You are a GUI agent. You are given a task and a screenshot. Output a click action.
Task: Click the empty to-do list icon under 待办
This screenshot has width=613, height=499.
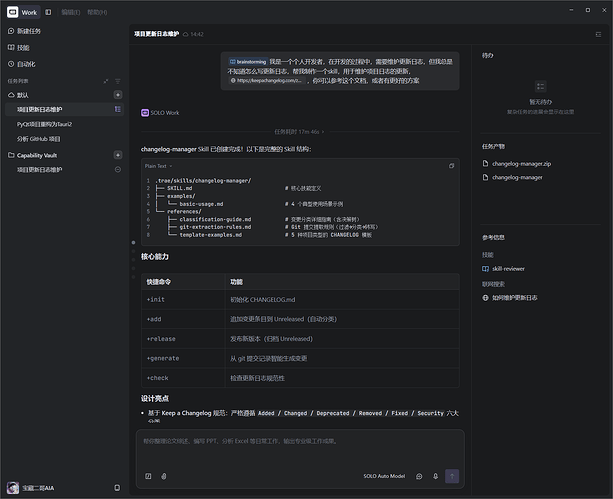tap(540, 86)
